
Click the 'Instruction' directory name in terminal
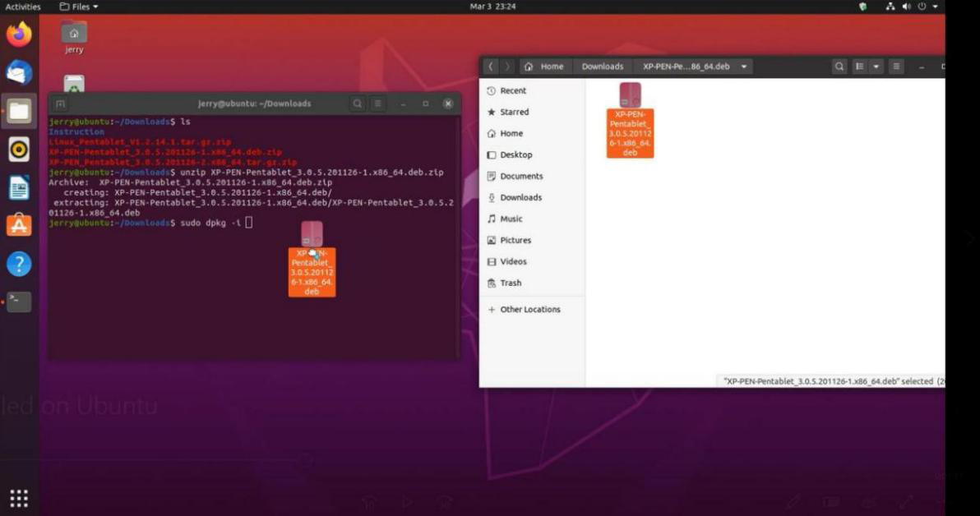point(76,131)
